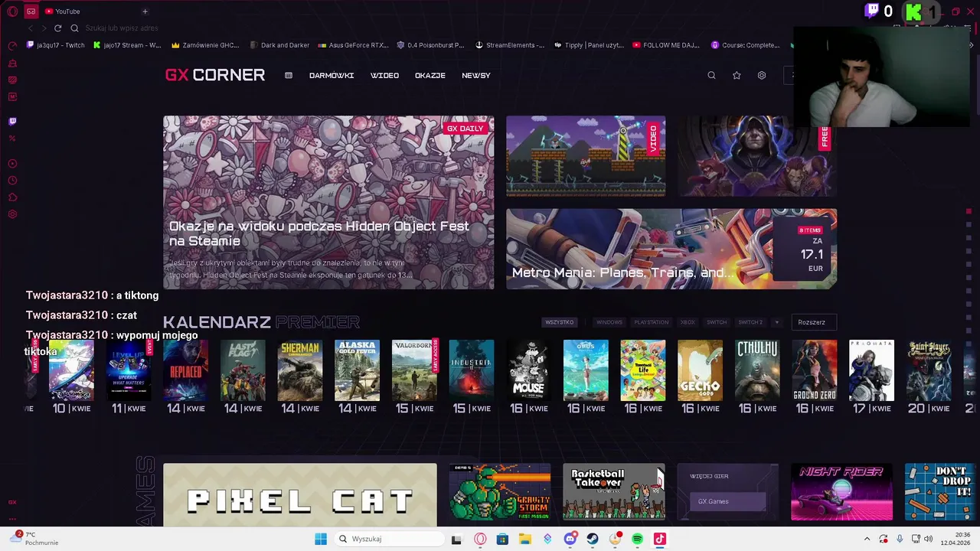This screenshot has height=551, width=980.
Task: Click the GX Games button
Action: point(728,501)
